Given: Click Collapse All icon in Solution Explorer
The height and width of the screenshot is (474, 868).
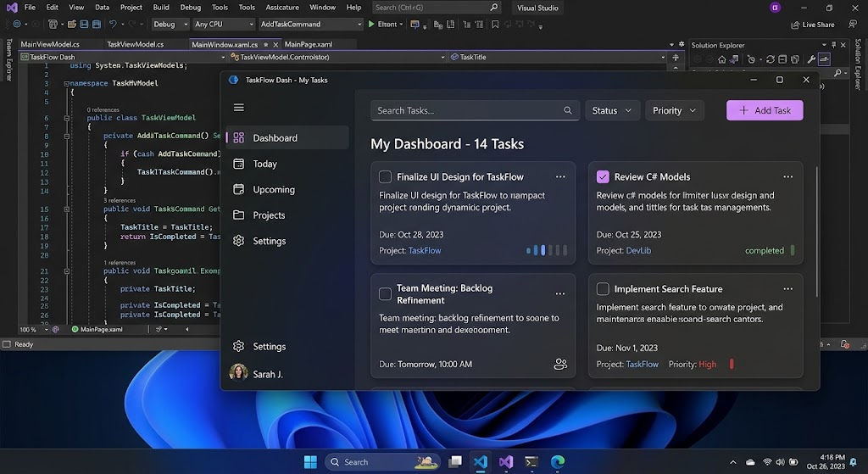Looking at the screenshot, I should click(x=782, y=59).
